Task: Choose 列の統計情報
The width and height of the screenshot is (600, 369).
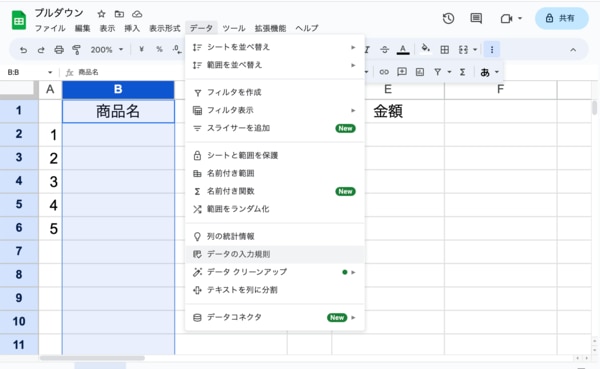Action: (x=274, y=236)
